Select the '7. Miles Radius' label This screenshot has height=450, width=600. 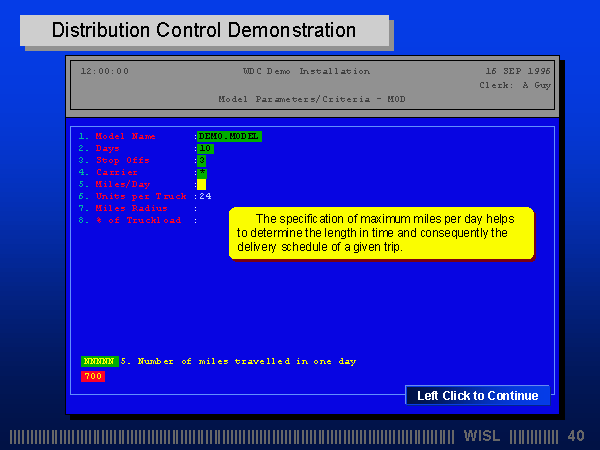[123, 208]
